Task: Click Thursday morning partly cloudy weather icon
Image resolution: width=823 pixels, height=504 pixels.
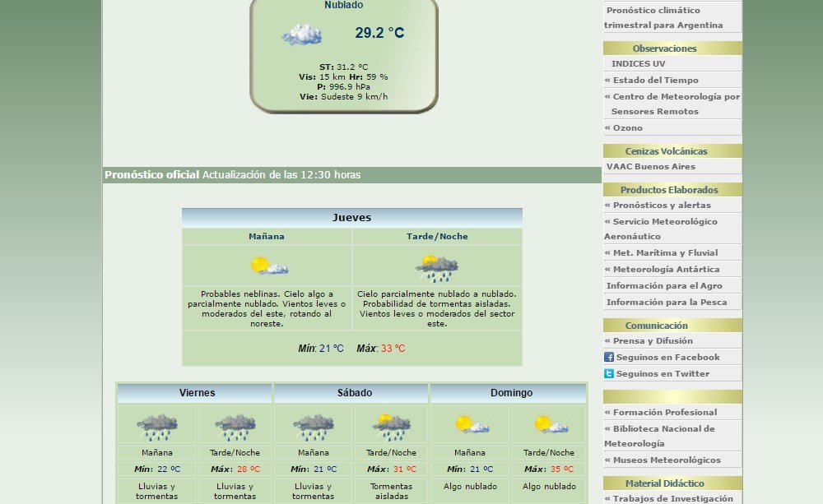Action: [x=268, y=266]
